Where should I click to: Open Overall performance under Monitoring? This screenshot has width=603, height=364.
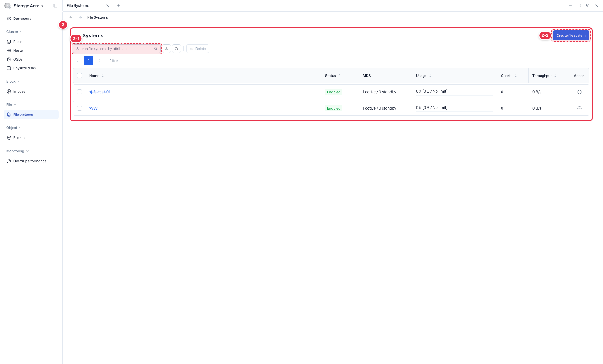31,161
